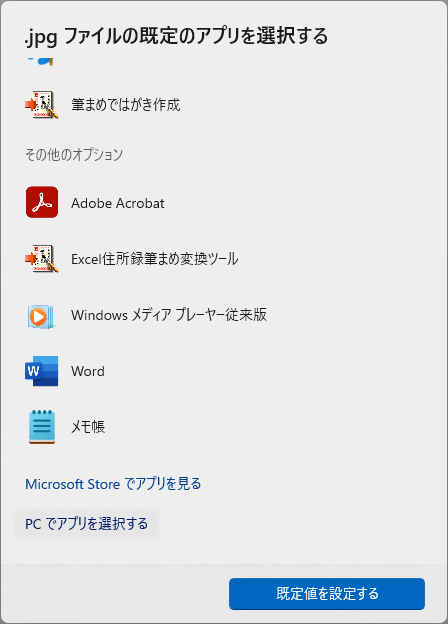Viewport: 448px width, 624px height.
Task: Select the メモ帳 label text
Action: click(88, 427)
